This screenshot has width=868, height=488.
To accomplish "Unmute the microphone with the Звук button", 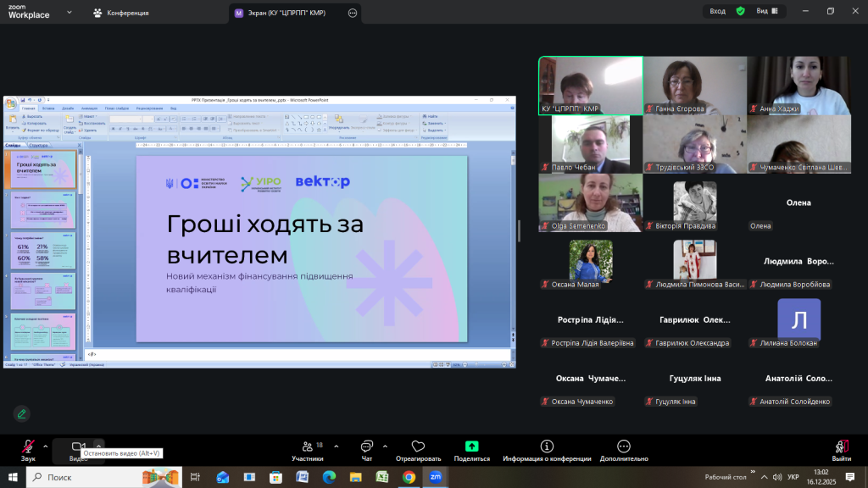I will (28, 446).
